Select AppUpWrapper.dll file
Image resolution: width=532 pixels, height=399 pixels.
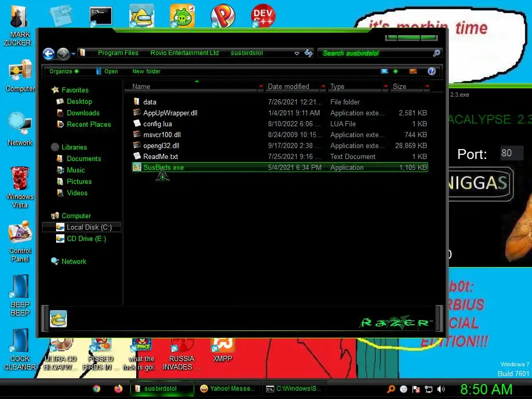(280, 113)
